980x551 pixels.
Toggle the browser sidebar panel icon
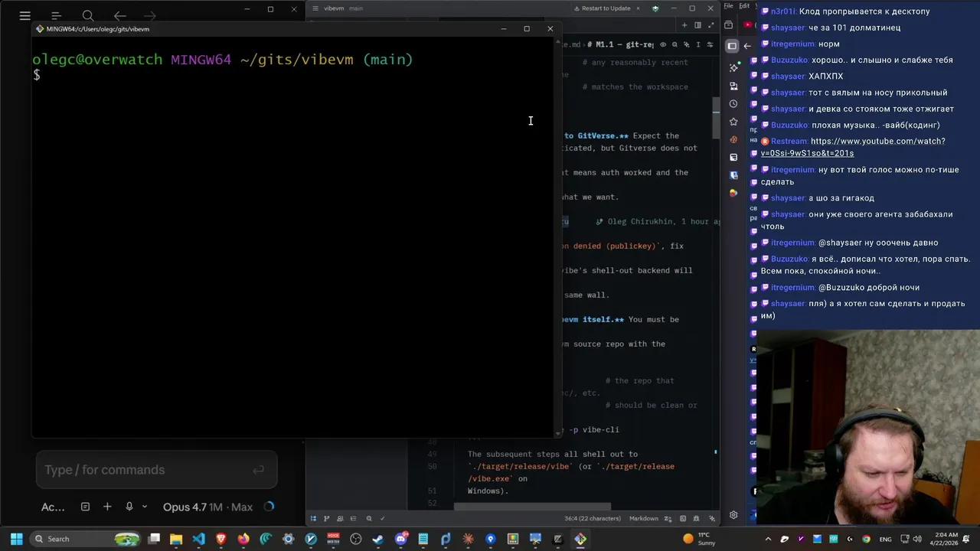[x=732, y=46]
